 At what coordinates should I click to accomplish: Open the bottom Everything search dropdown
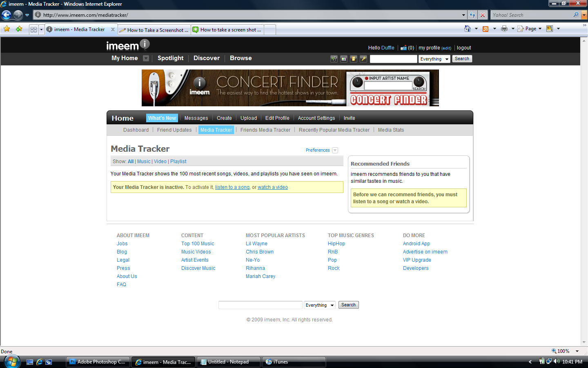click(320, 305)
